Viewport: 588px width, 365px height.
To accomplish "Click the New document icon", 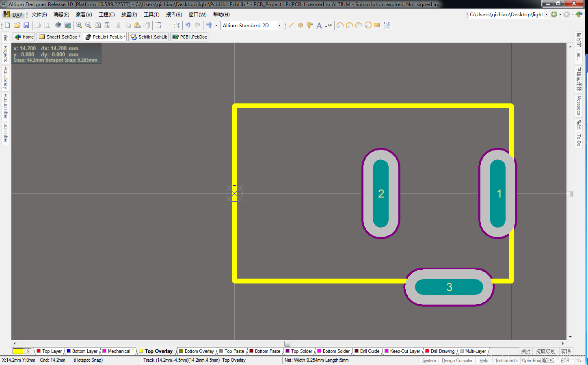I will (7, 25).
